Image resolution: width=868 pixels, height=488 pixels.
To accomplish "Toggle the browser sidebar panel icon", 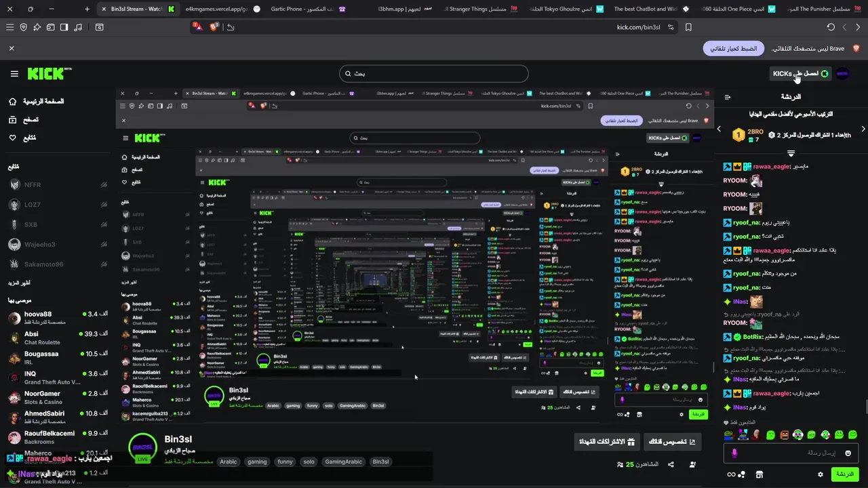I will [x=64, y=27].
